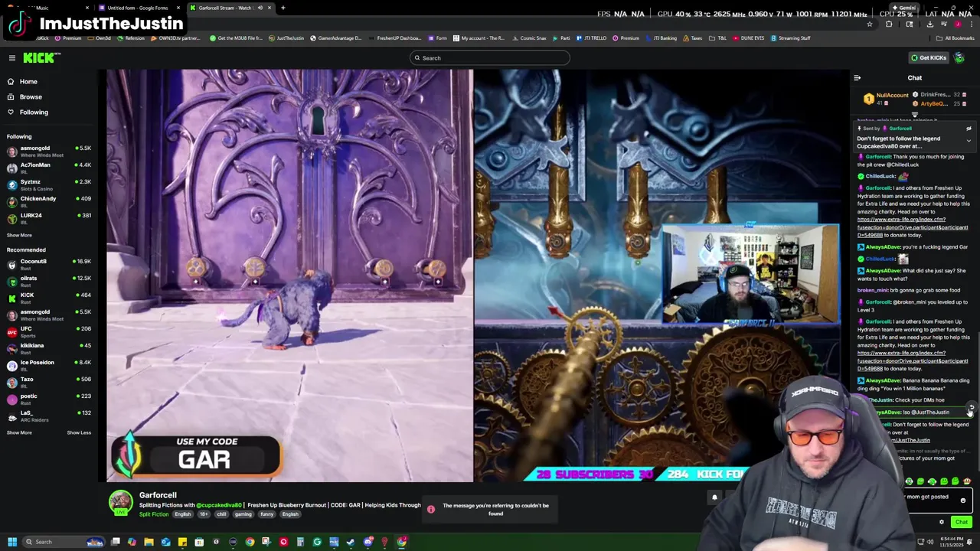Open Following in the sidebar
The image size is (980, 551).
click(x=34, y=112)
